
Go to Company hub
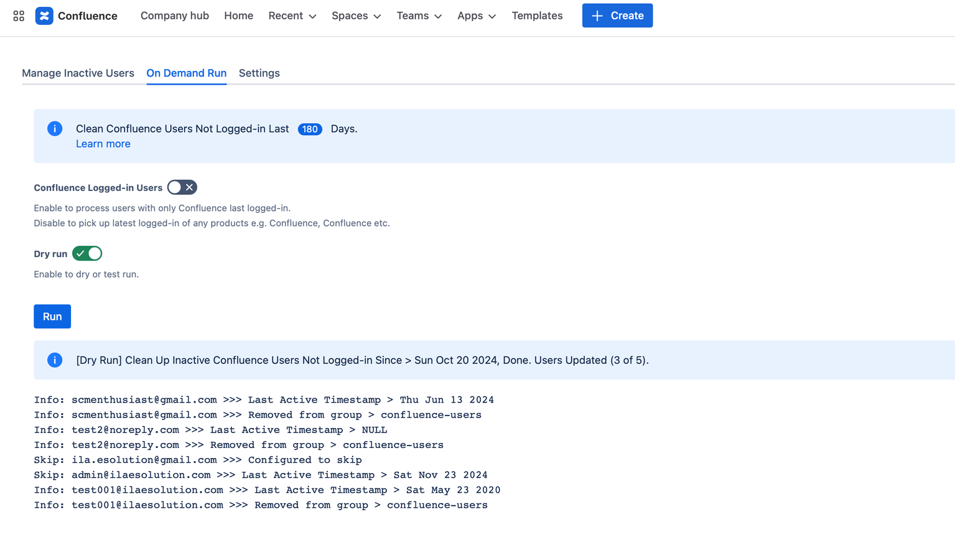(x=175, y=16)
